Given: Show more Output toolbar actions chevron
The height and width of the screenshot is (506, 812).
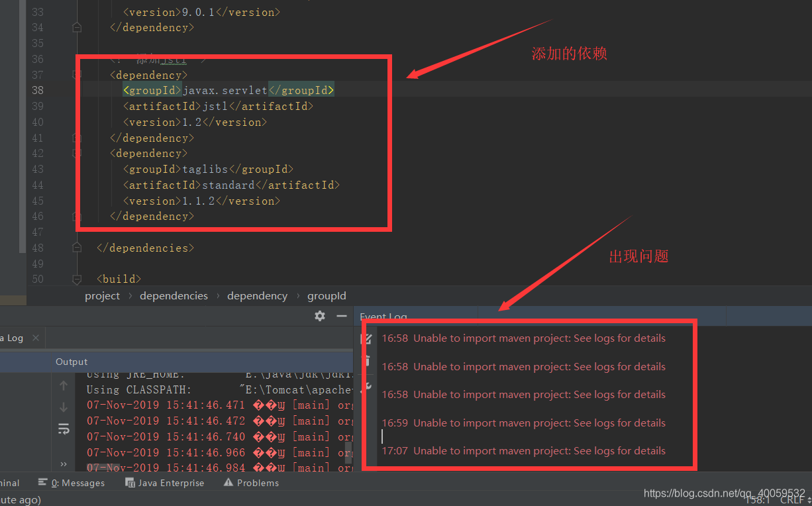Looking at the screenshot, I should pos(64,464).
